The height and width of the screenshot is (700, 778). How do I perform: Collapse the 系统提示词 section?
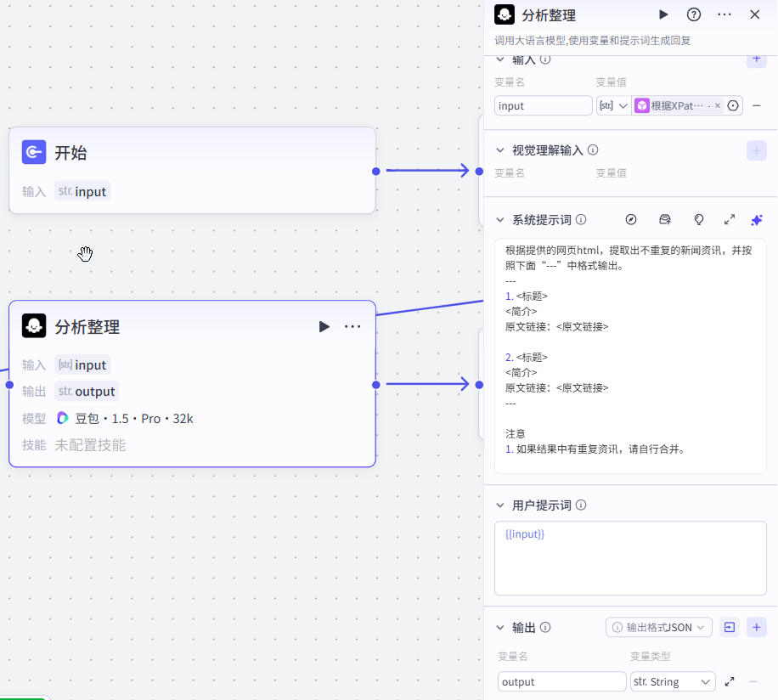[x=500, y=220]
